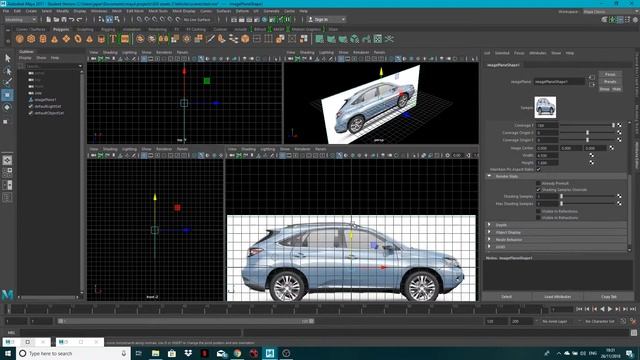Open the Attributes menu in Attribute Editor
Viewport: 640px width, 360px height.
(538, 53)
